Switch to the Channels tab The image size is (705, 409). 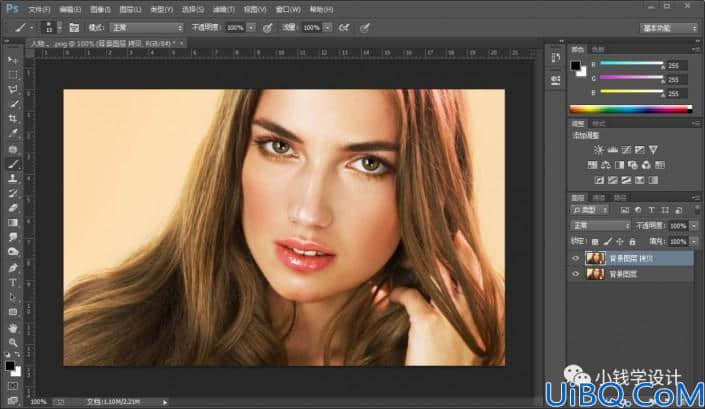pos(598,198)
